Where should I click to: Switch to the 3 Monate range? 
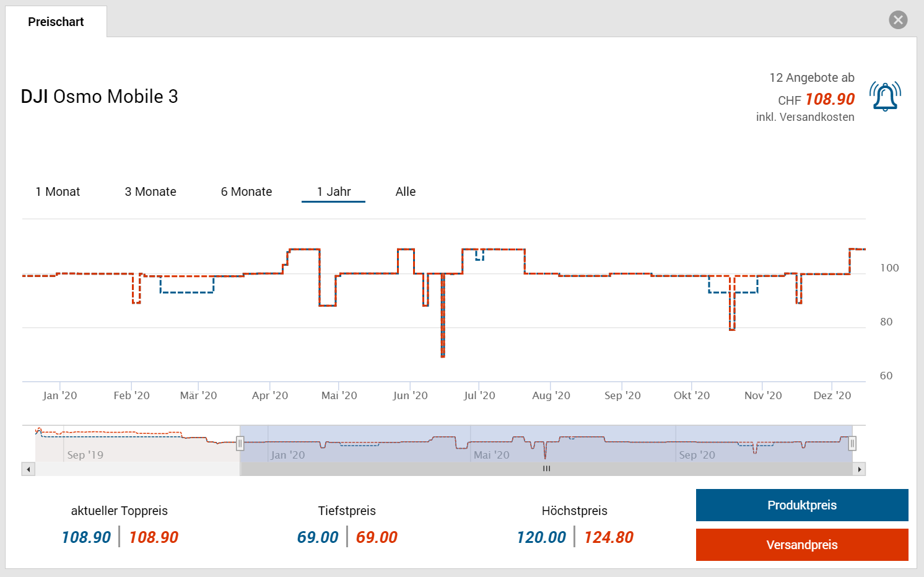pos(150,192)
